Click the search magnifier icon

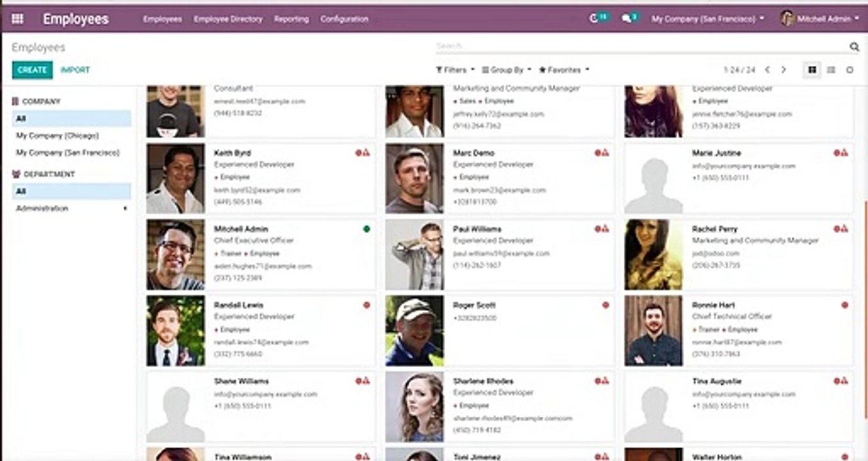click(854, 47)
